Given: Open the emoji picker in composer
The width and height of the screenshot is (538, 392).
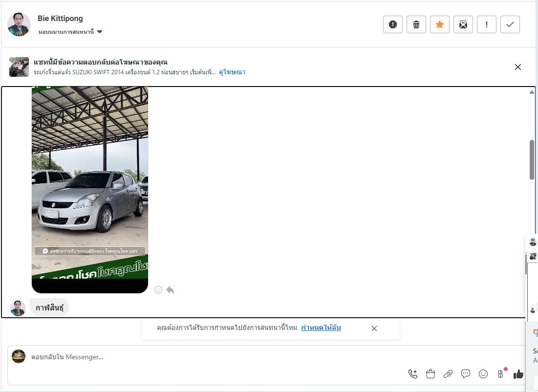Looking at the screenshot, I should point(483,374).
